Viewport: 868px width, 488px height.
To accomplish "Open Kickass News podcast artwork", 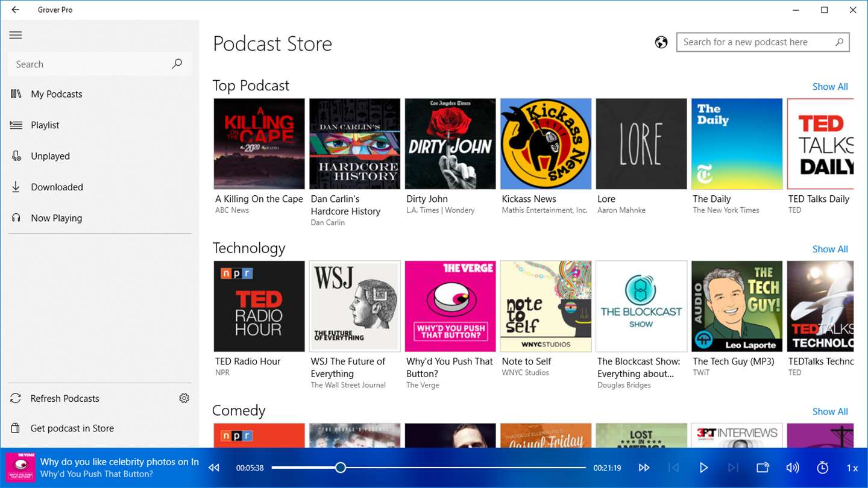I will pos(546,144).
